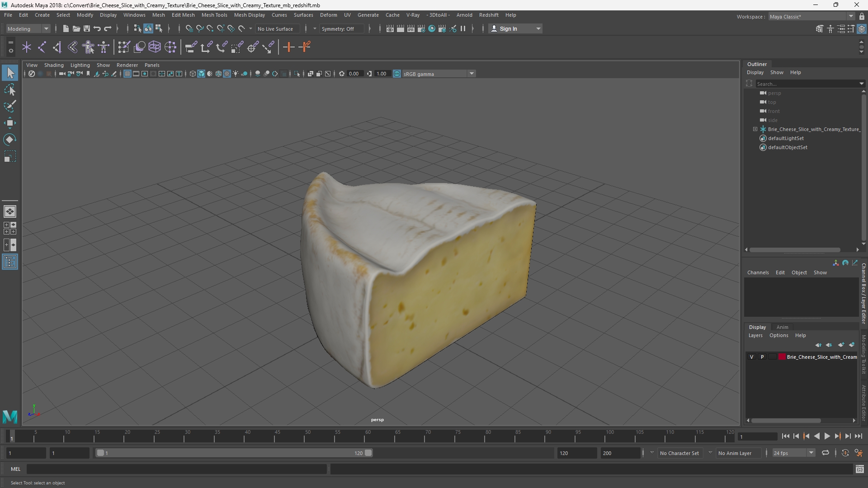
Task: Open Layers menu in Layer Editor
Action: pos(755,335)
